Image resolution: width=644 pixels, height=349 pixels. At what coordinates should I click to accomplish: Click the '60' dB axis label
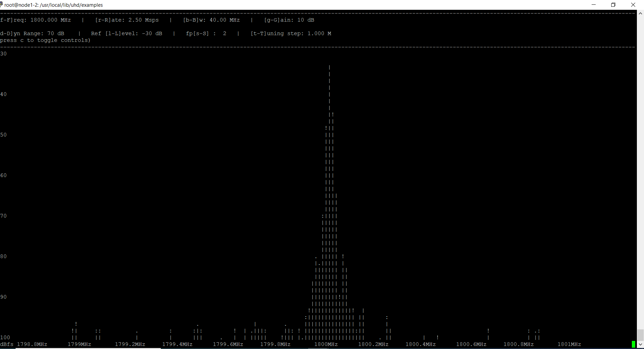point(3,175)
